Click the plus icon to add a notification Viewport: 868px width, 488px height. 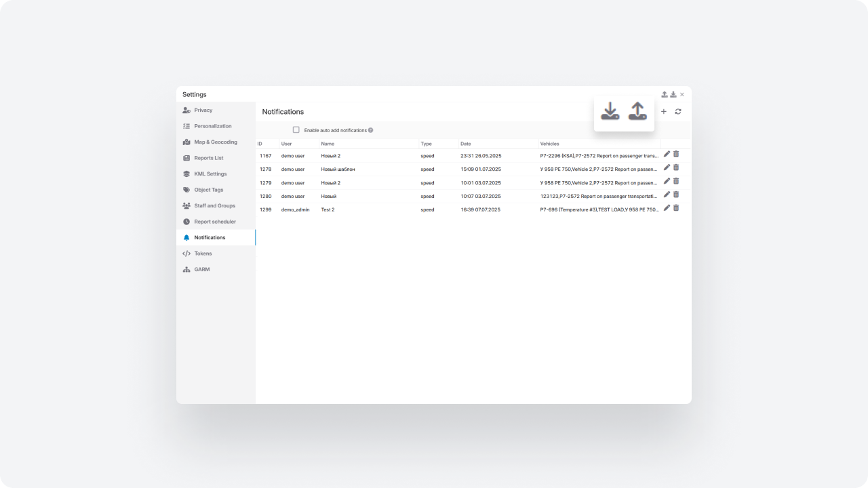click(664, 112)
